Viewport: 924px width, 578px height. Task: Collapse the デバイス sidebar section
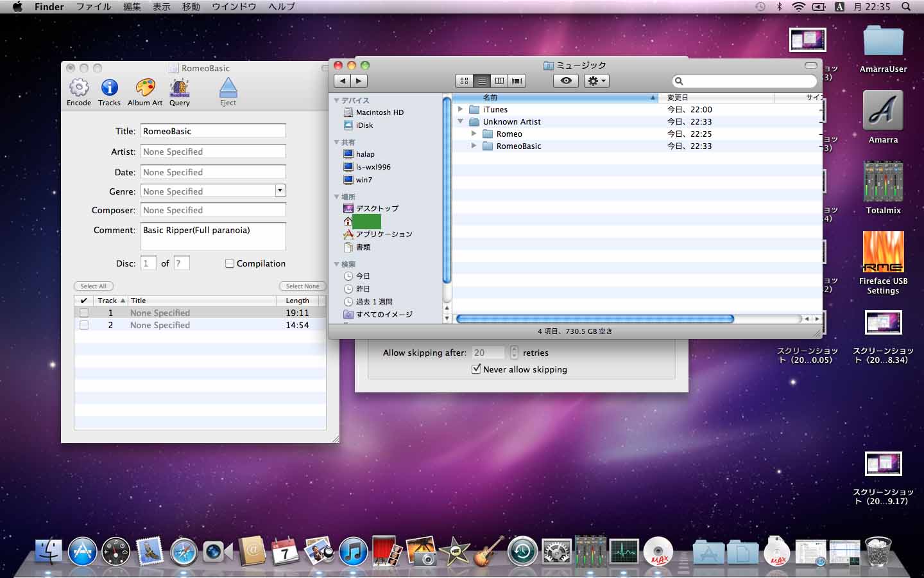point(337,100)
